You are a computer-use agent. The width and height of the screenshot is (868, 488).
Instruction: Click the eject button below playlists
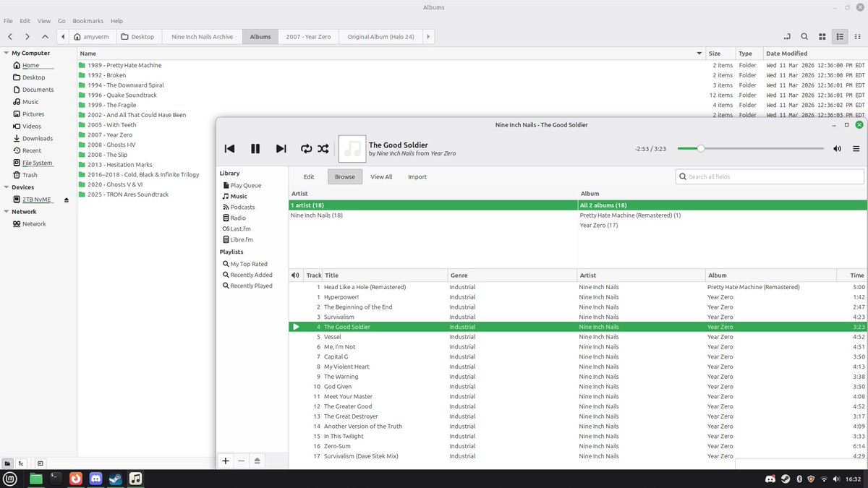click(x=258, y=461)
